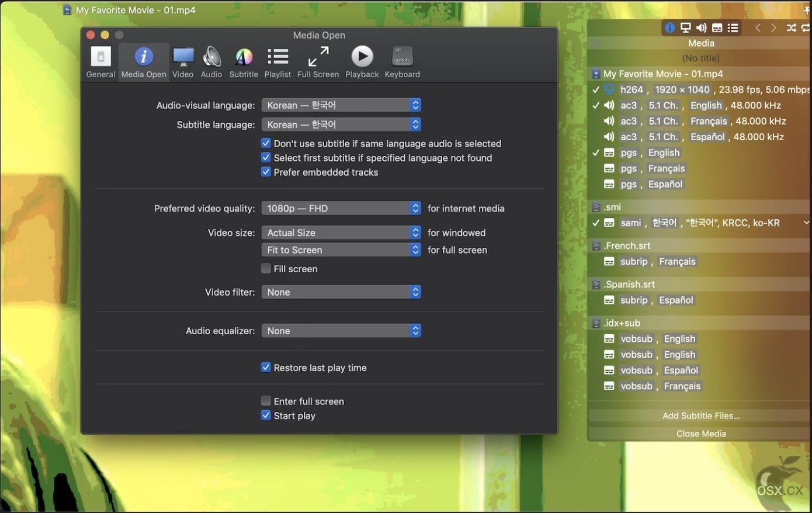Toggle 'Don't use subtitle if same language audio'
This screenshot has width=812, height=513.
(266, 143)
